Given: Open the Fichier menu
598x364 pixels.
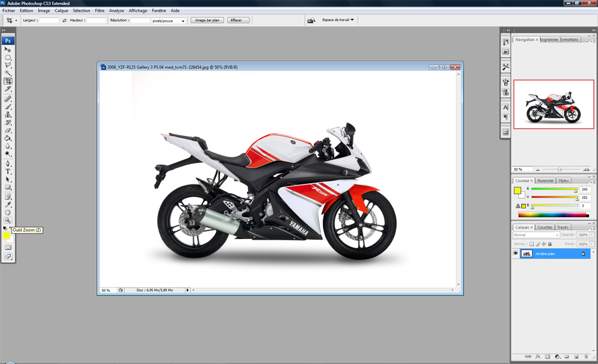Looking at the screenshot, I should pos(8,11).
